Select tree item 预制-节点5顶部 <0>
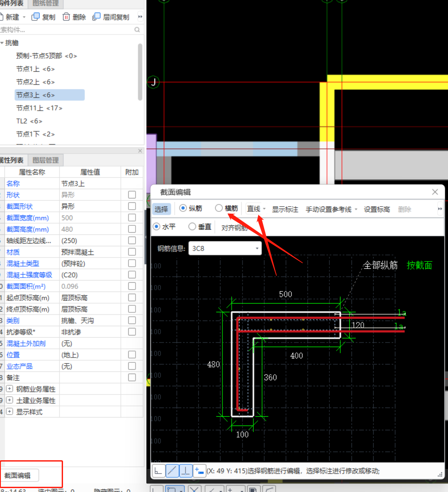This screenshot has width=448, height=492. (x=46, y=56)
